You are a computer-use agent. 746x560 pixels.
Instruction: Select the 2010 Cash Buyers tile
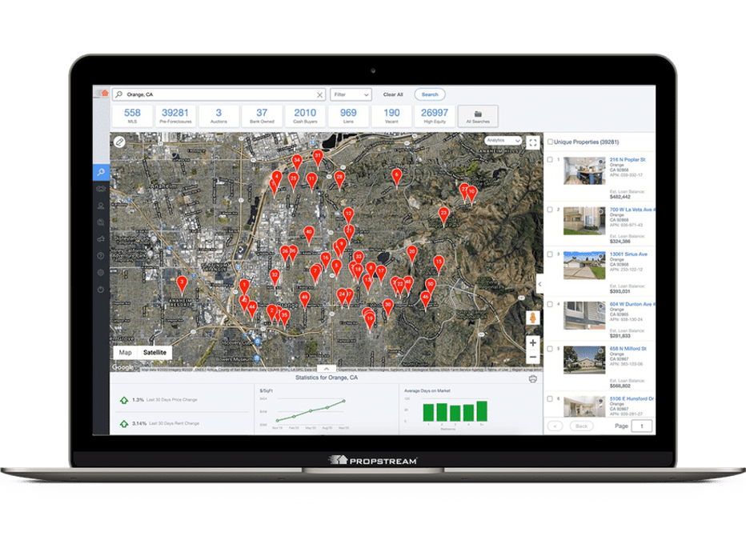pyautogui.click(x=305, y=116)
